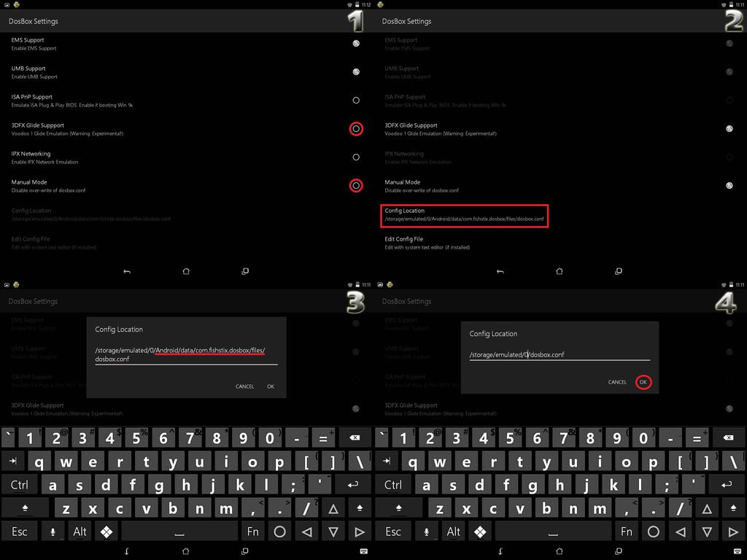Image resolution: width=747 pixels, height=560 pixels.
Task: Tap left Shift arrow on bottom-right keyboard
Action: [x=399, y=508]
